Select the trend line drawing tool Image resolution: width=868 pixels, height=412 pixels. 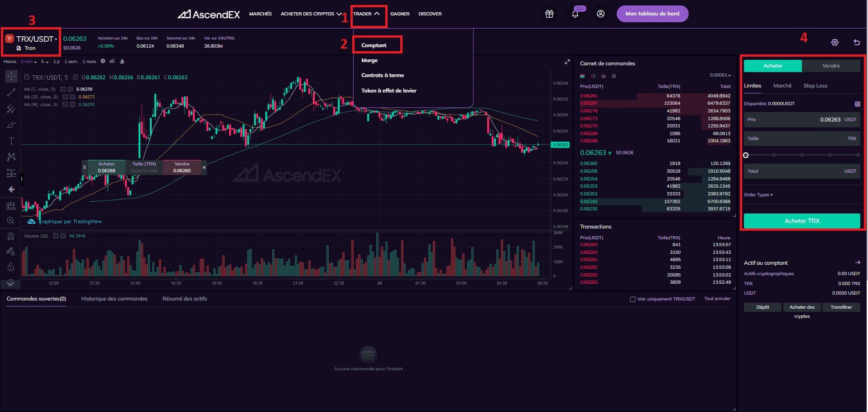click(x=11, y=92)
